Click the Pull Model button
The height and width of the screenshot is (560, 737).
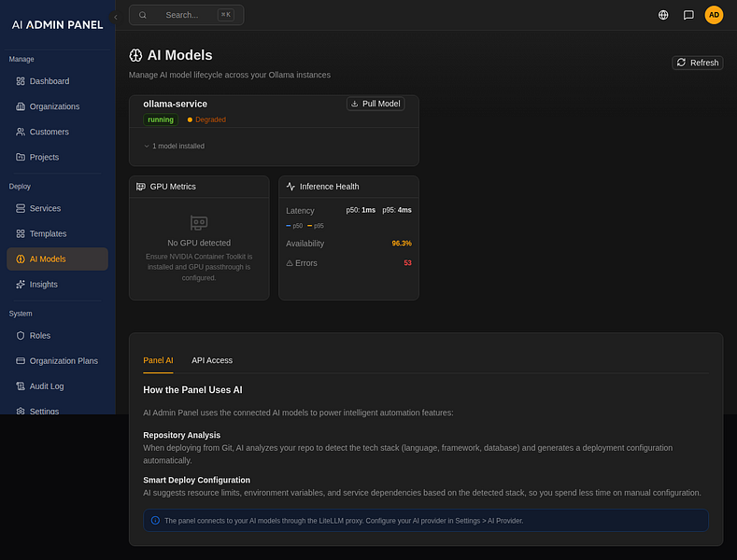tap(376, 104)
